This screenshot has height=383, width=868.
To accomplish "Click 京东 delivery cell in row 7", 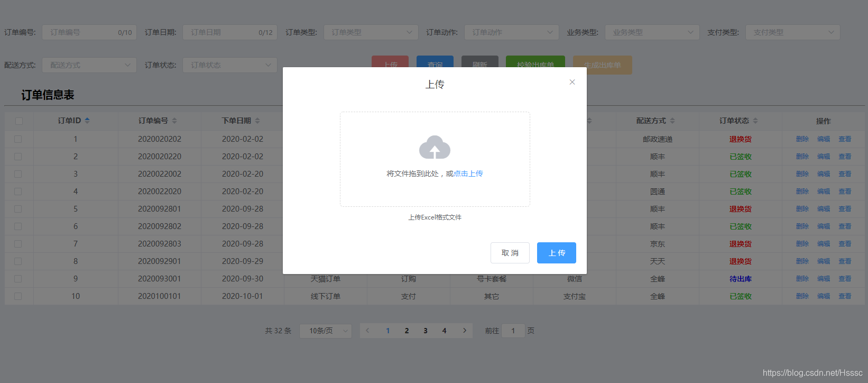I will point(658,244).
